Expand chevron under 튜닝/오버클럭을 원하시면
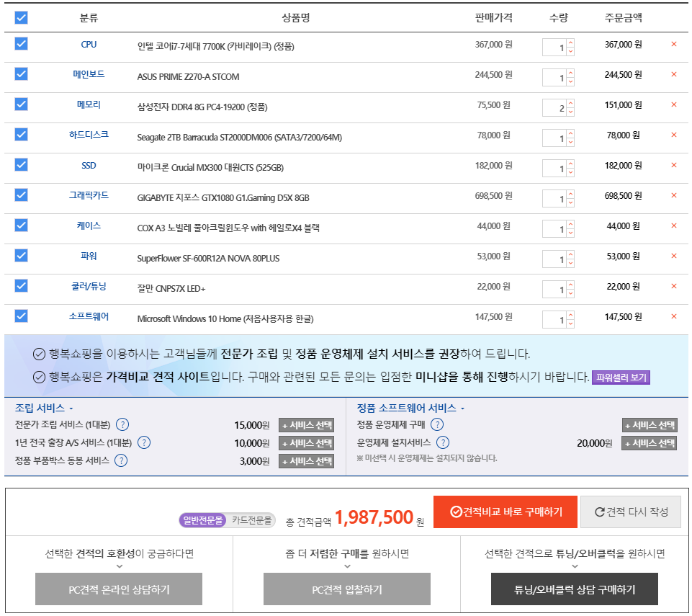The height and width of the screenshot is (616, 692). (x=575, y=566)
